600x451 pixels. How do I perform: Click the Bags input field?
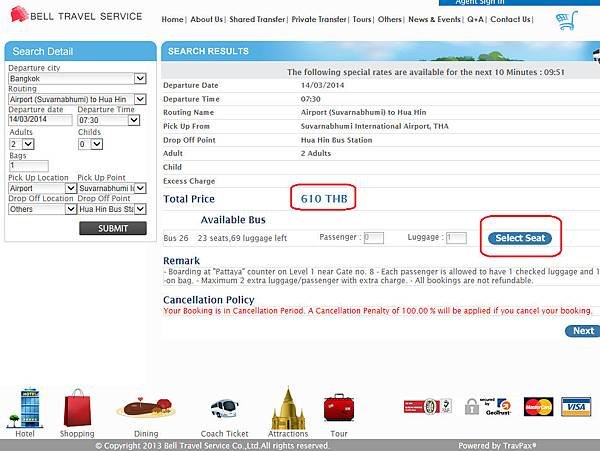coord(29,166)
